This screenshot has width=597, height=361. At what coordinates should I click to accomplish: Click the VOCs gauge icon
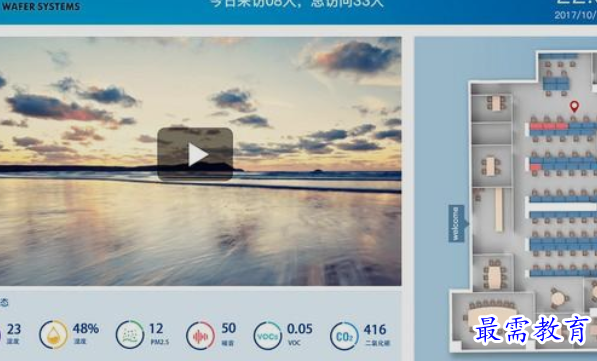pyautogui.click(x=268, y=335)
